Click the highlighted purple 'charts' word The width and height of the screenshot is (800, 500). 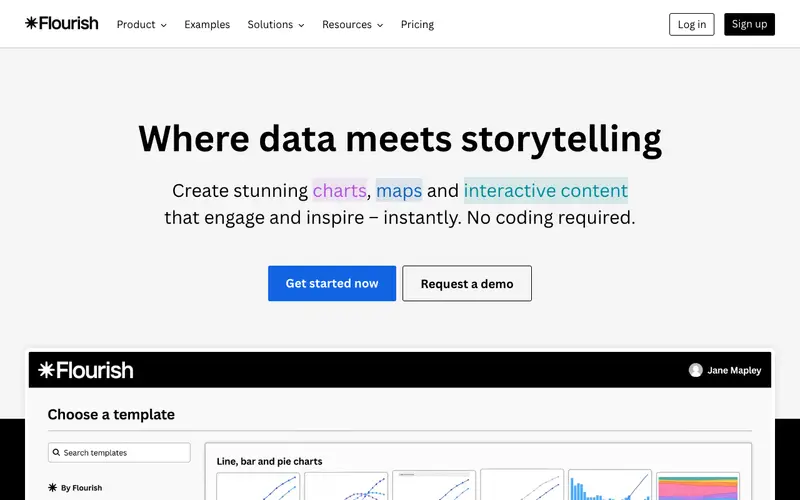tap(340, 190)
